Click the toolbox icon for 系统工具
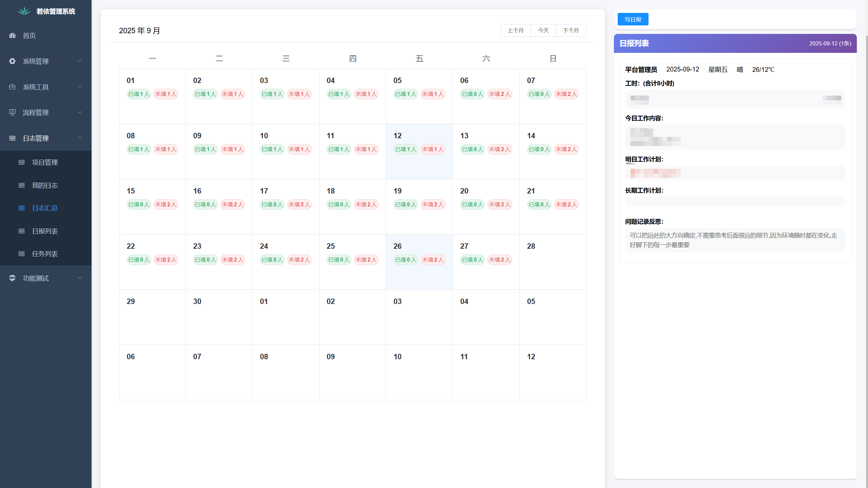 point(13,87)
